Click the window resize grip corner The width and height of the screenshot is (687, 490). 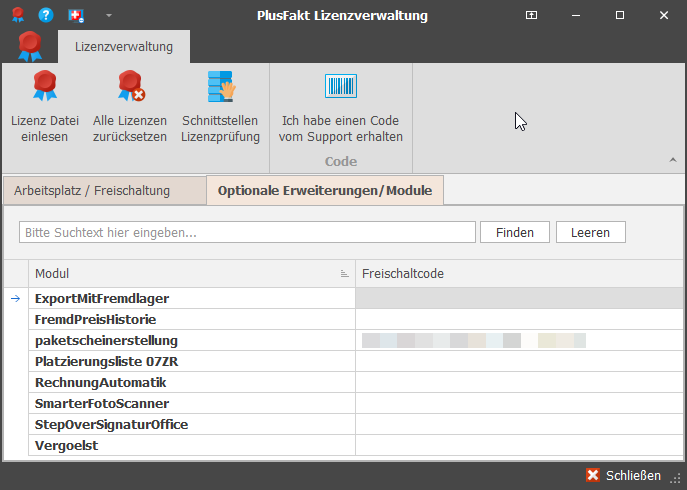(x=677, y=478)
